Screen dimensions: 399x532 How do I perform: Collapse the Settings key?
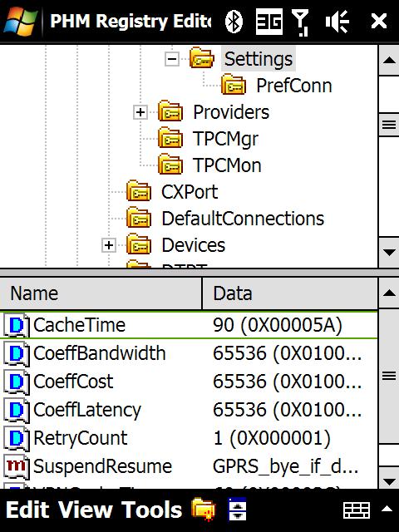pos(172,59)
